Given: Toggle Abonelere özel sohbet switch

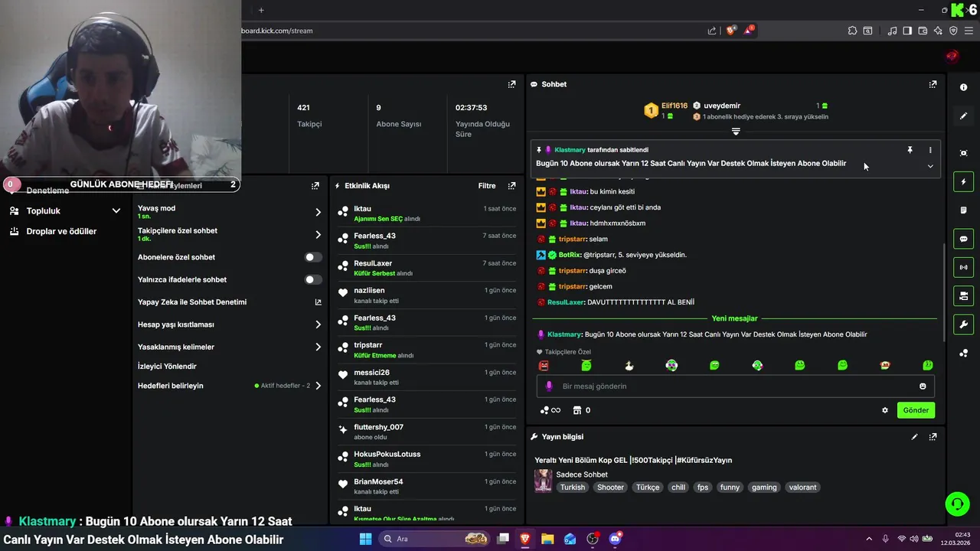Looking at the screenshot, I should point(313,257).
